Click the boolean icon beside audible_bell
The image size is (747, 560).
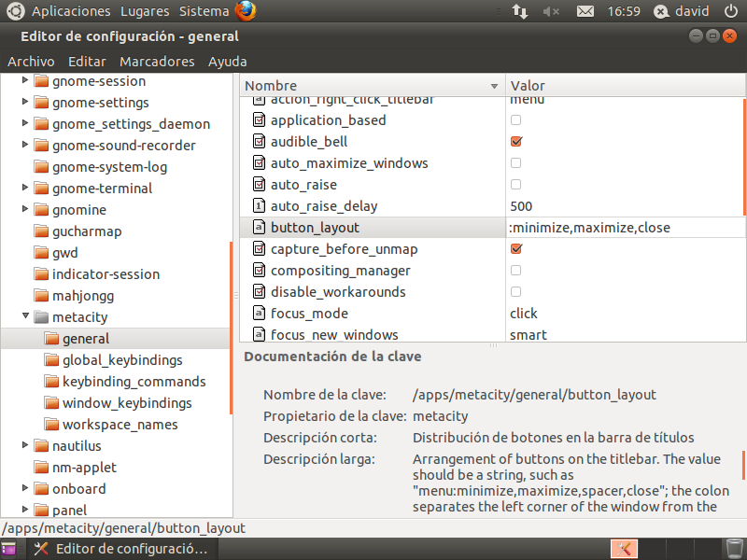coord(259,142)
